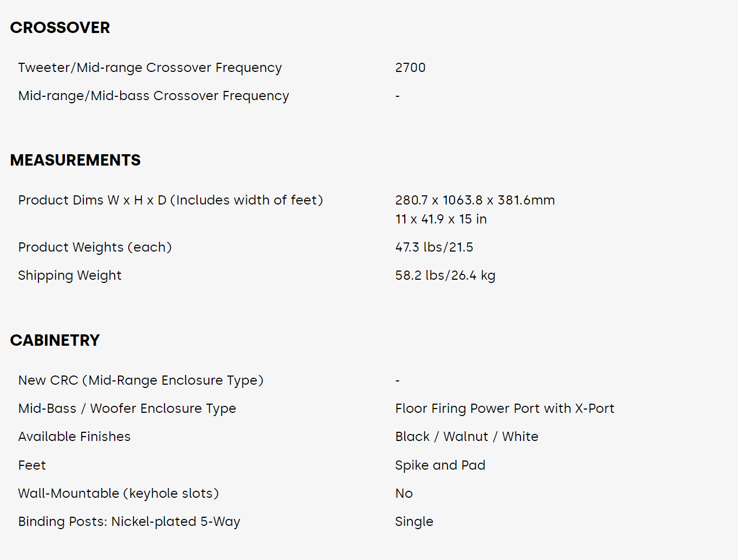This screenshot has height=560, width=738.
Task: Click the Wall-Mountable (keyhole slots) label
Action: click(x=118, y=493)
